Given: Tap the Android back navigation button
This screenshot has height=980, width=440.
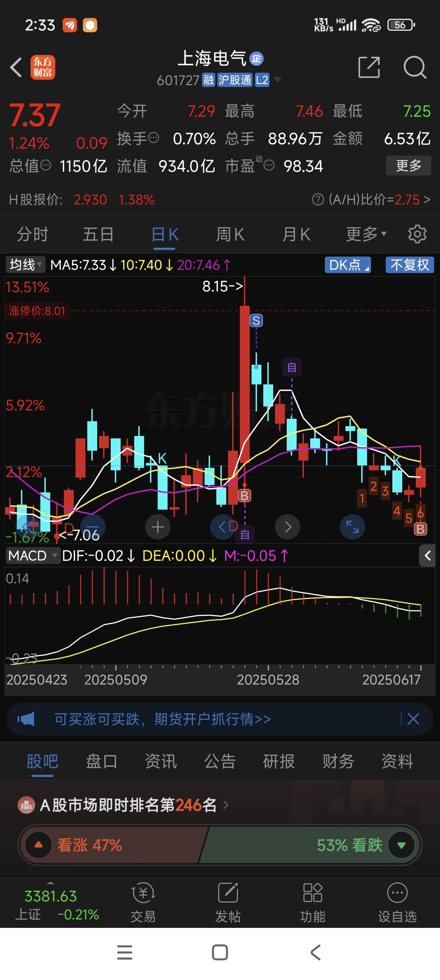Looking at the screenshot, I should coord(315,952).
